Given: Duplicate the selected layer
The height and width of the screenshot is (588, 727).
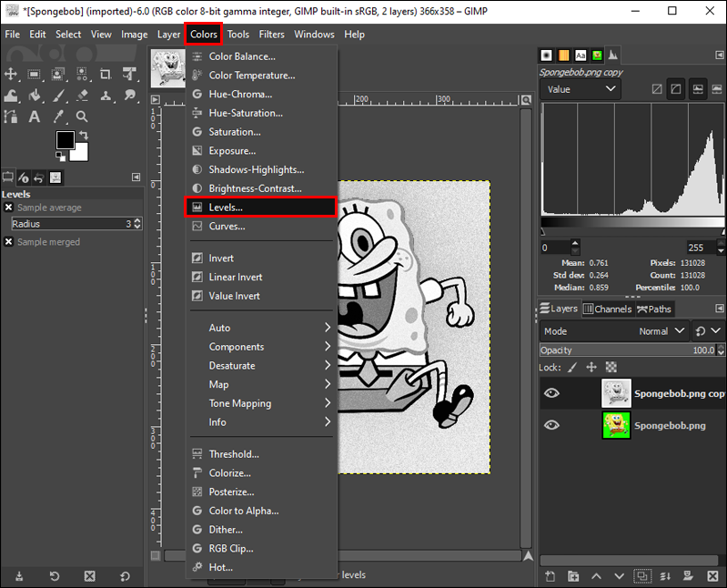Looking at the screenshot, I should (x=642, y=576).
